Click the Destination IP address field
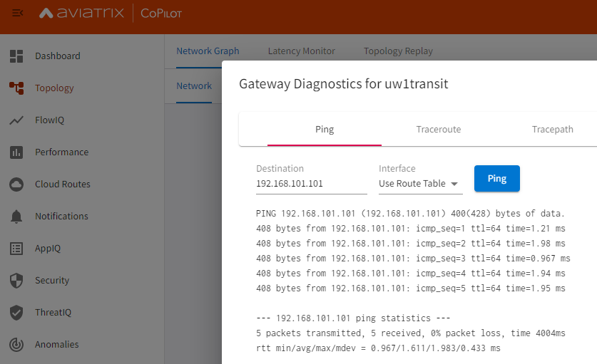Viewport: 597px width, 364px height. tap(312, 184)
